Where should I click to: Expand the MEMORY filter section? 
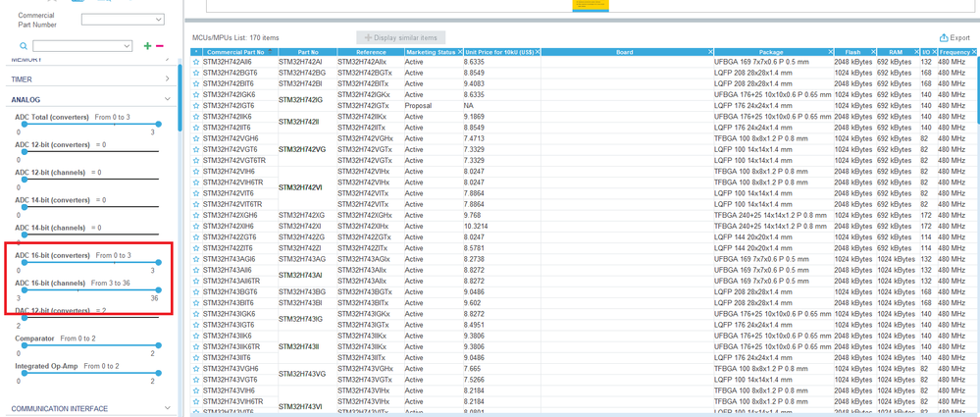(x=167, y=60)
